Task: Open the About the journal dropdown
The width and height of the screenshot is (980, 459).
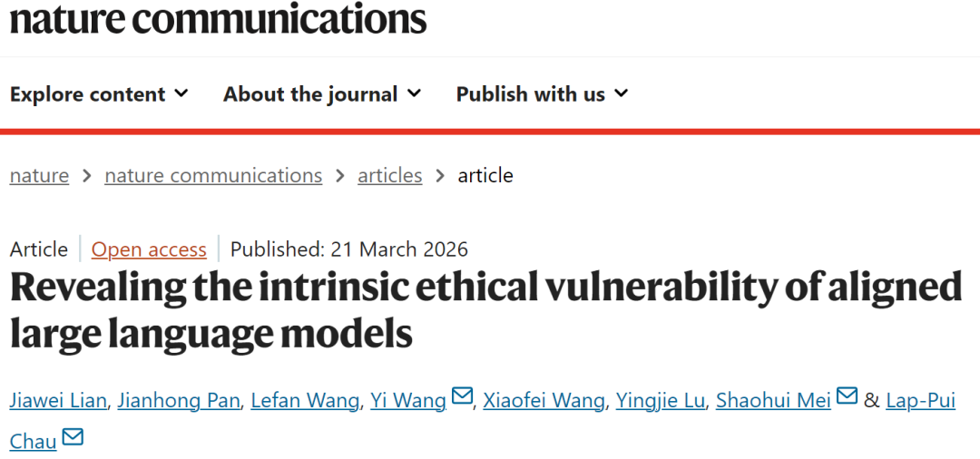Action: (322, 94)
